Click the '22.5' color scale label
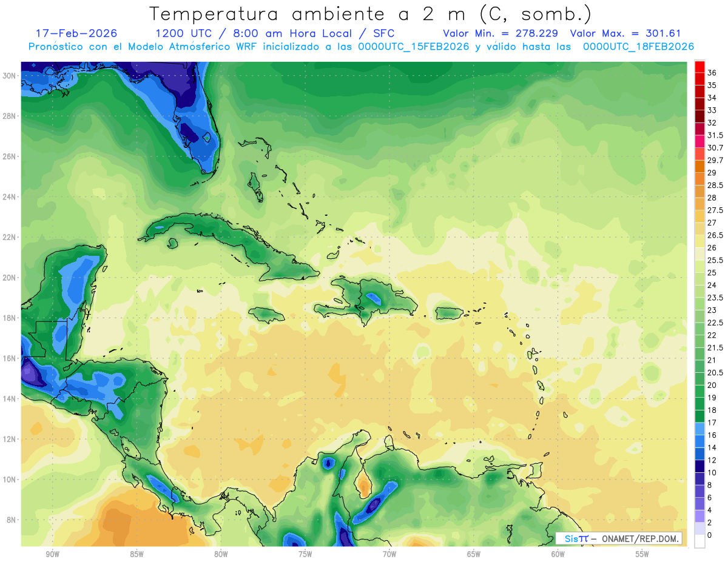Image resolution: width=728 pixels, height=562 pixels. tap(715, 323)
